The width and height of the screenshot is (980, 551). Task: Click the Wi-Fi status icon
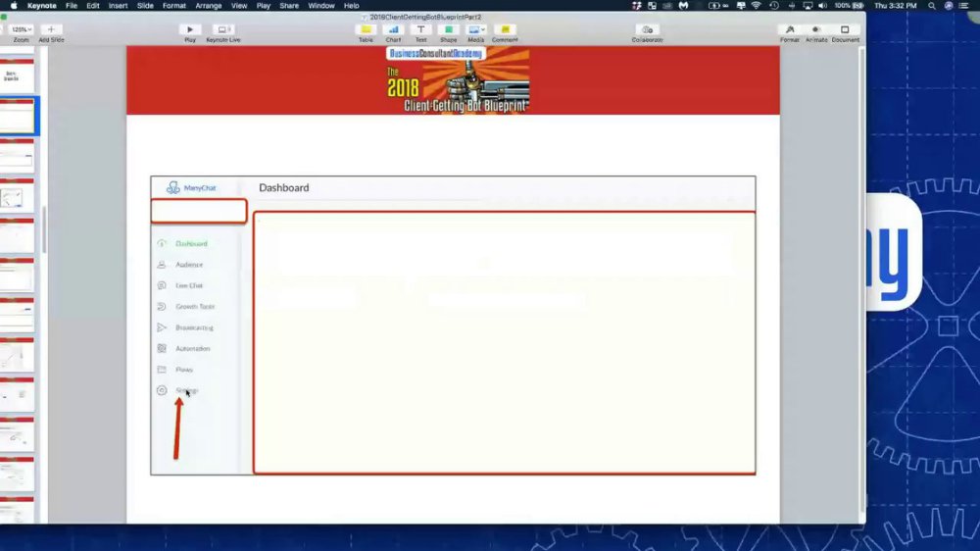[x=757, y=6]
